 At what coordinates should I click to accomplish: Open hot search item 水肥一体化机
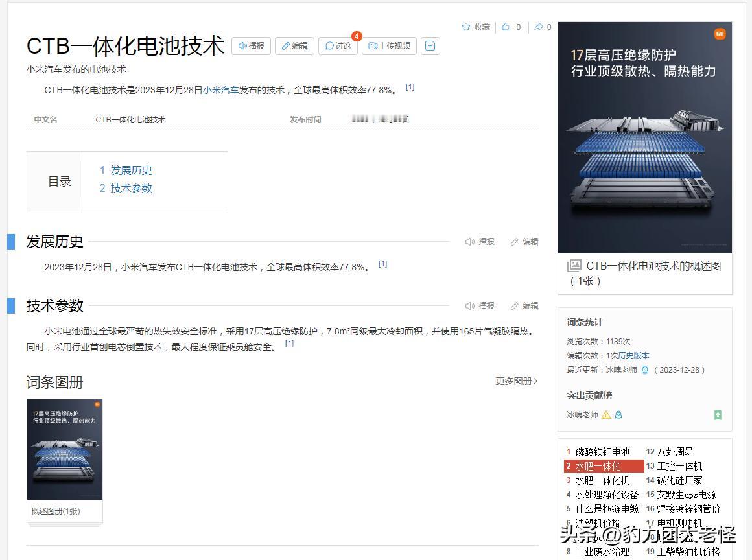click(602, 480)
